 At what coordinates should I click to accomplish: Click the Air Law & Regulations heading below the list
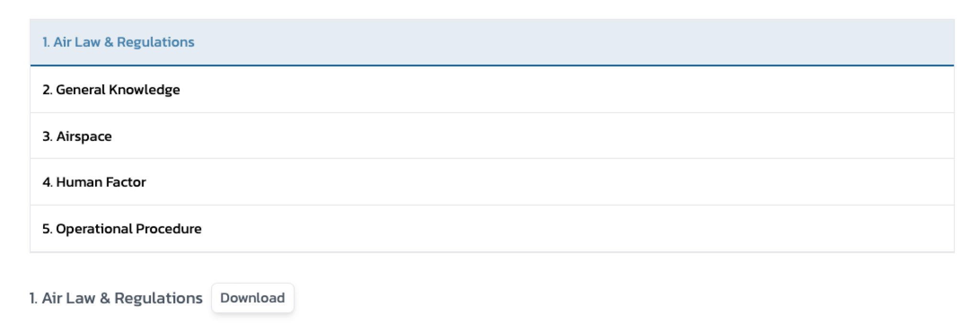(x=116, y=298)
